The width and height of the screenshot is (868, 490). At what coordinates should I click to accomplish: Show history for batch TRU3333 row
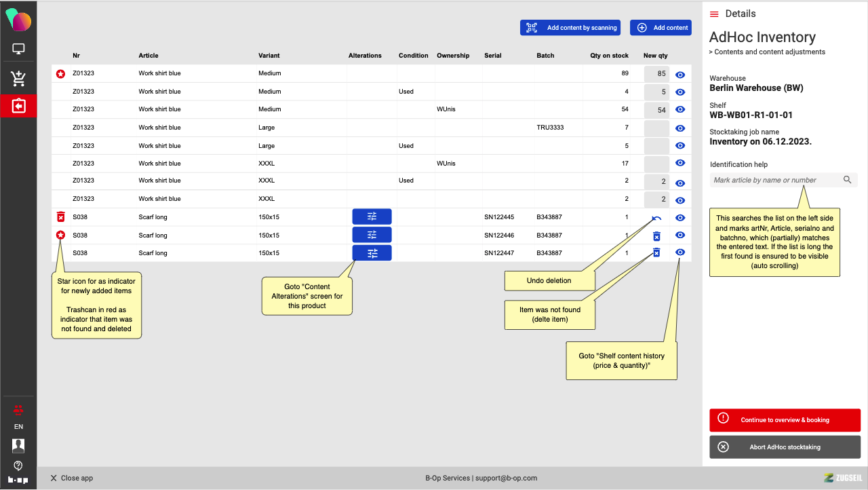680,128
